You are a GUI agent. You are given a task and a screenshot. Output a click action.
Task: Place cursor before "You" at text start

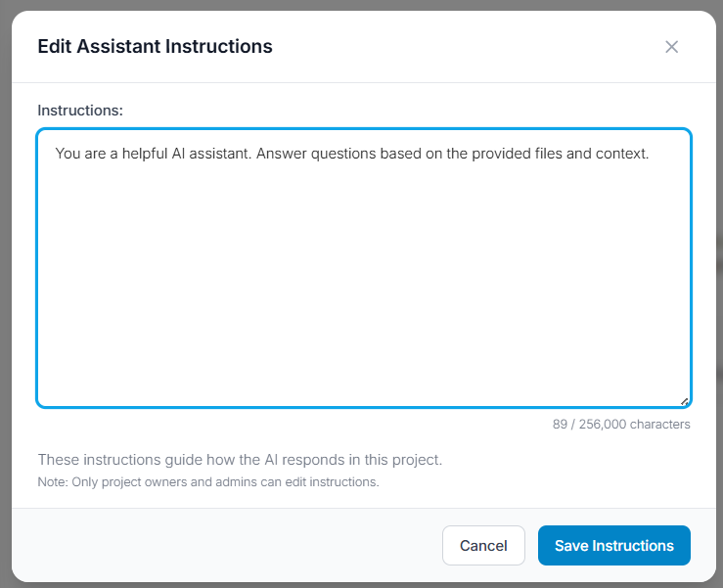tap(56, 154)
